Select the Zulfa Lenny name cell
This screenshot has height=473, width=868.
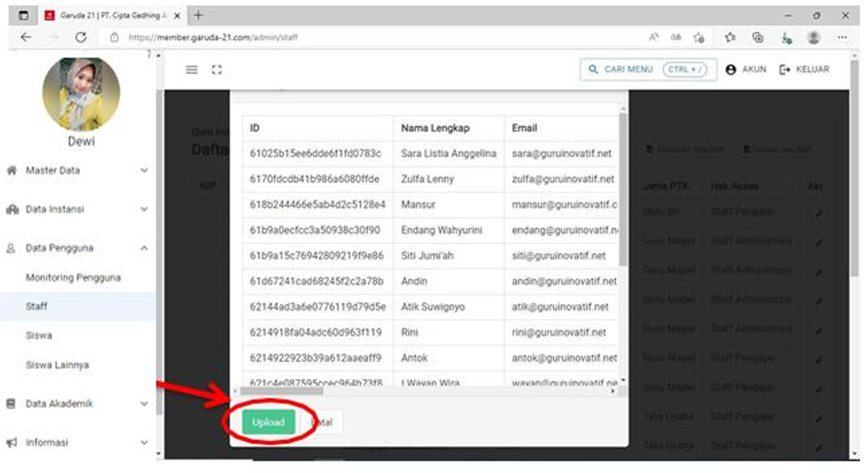click(427, 179)
